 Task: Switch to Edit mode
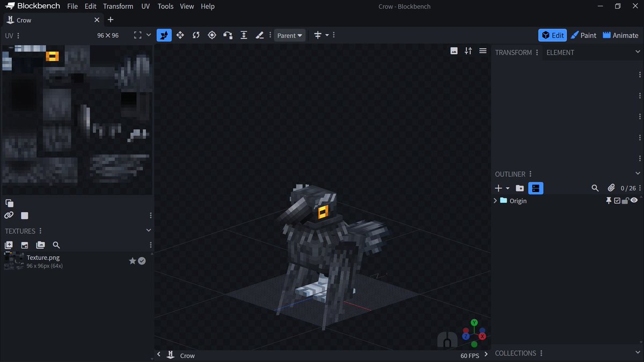pyautogui.click(x=553, y=35)
